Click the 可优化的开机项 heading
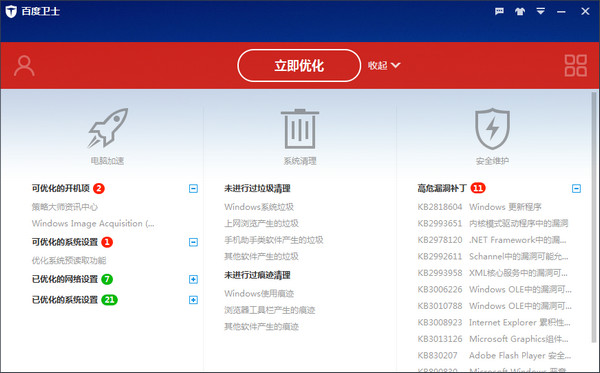This screenshot has height=373, width=600. pyautogui.click(x=60, y=188)
